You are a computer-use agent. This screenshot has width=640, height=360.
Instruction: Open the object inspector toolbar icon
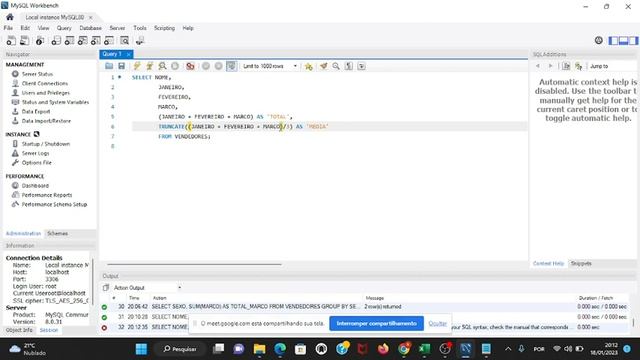pyautogui.click(x=40, y=40)
